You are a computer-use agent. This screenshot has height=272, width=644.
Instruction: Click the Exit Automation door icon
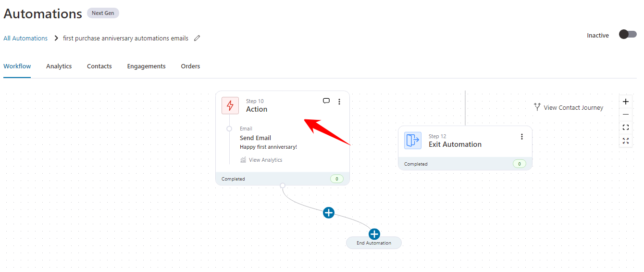[x=412, y=141]
